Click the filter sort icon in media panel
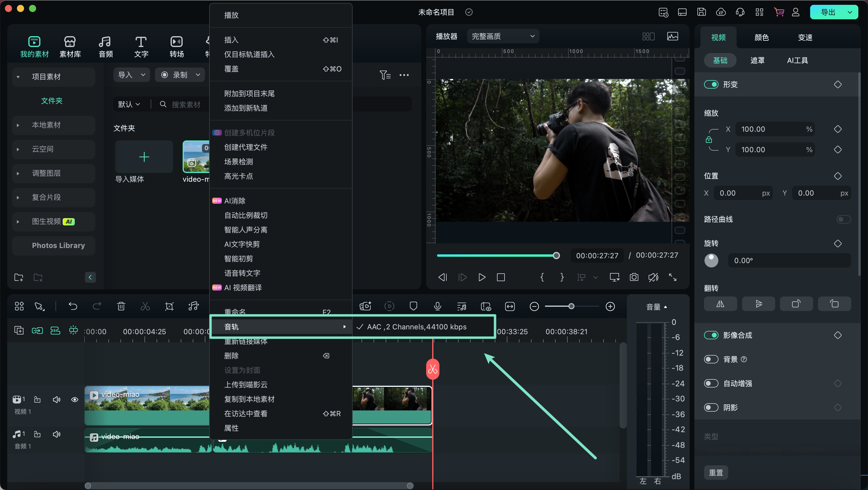 coord(385,75)
